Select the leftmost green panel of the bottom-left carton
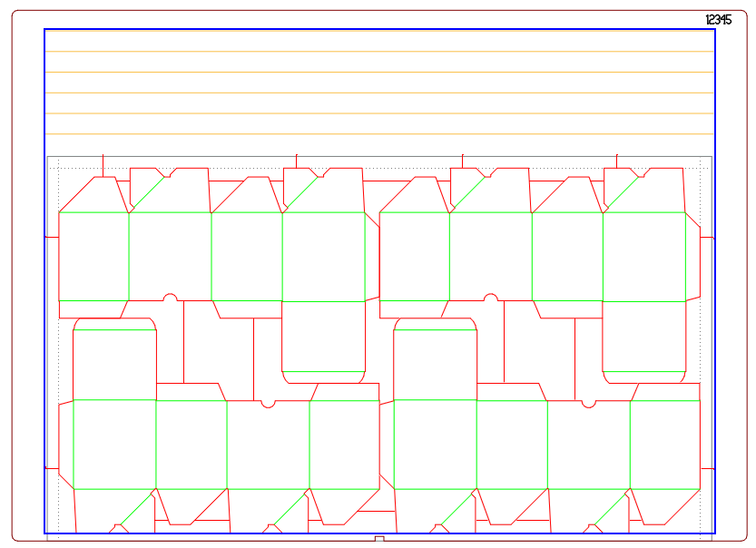 coord(114,444)
